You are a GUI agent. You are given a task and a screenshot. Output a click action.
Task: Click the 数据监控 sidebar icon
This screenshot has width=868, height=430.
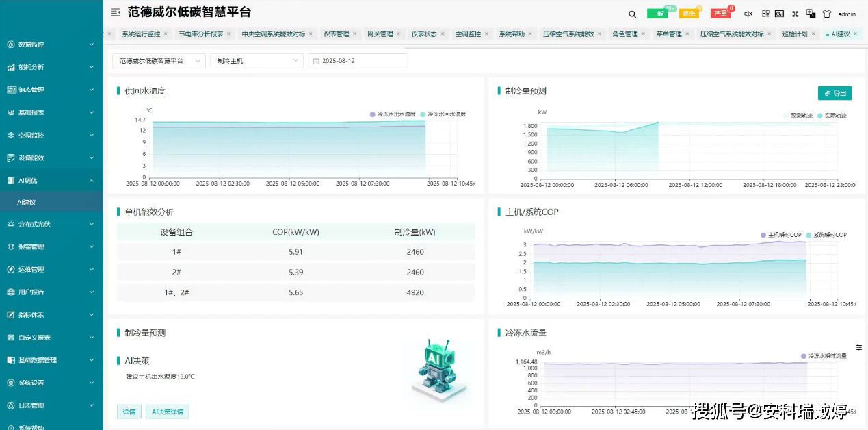11,45
